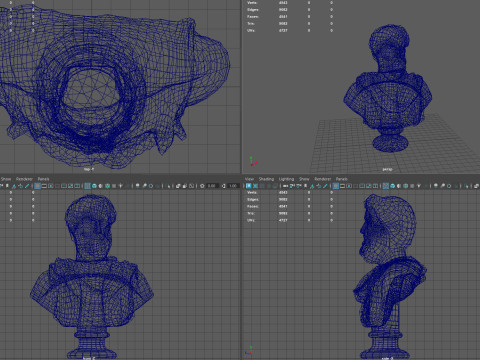Click Isolate Select icon in side view toolbar

tap(466, 186)
